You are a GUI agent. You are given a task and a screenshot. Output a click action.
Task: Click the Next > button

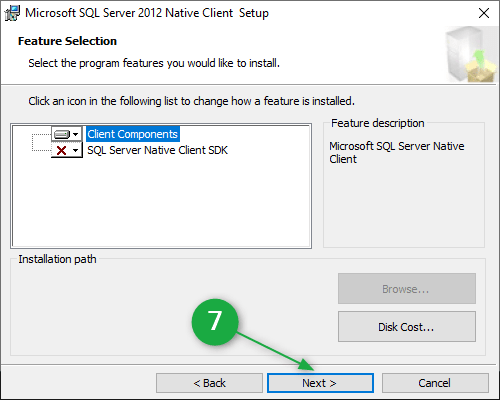(x=320, y=383)
